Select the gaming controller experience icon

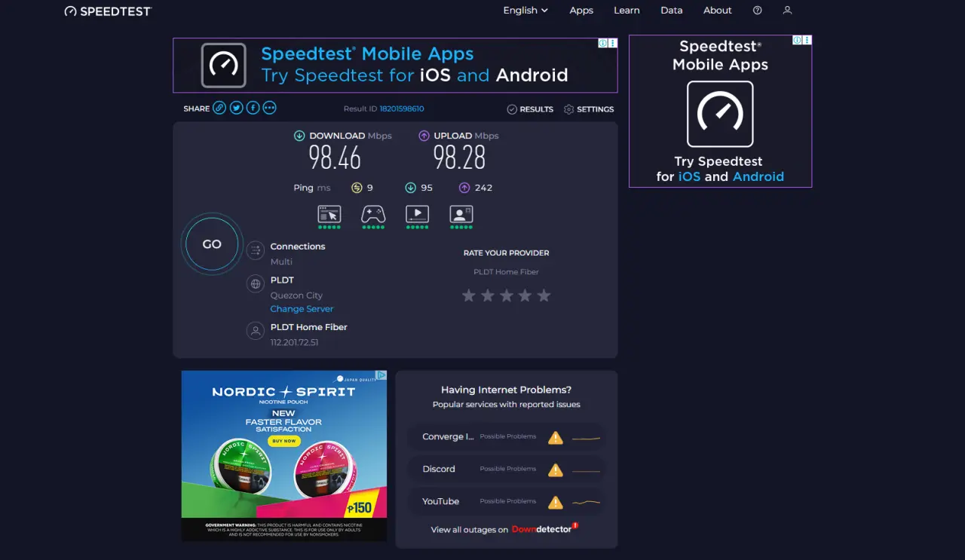(x=373, y=216)
